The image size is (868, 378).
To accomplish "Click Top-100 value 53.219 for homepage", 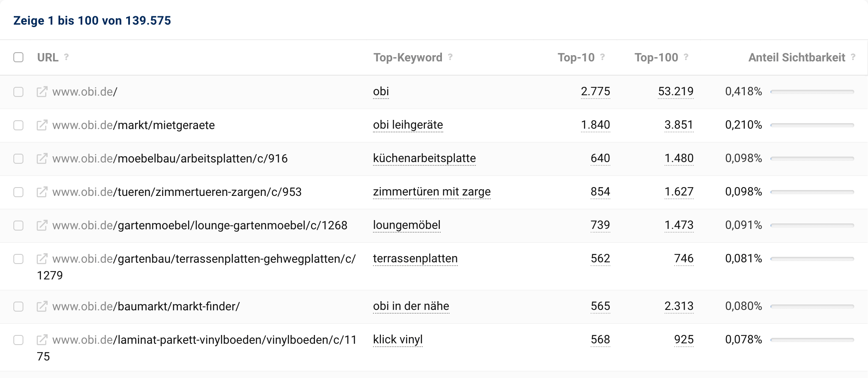I will [675, 91].
